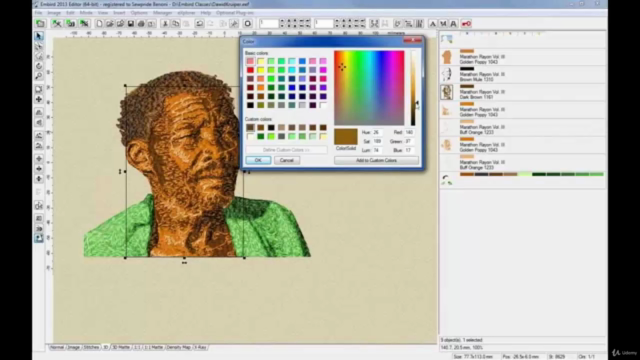
Task: Click the Blue value field
Action: click(409, 150)
